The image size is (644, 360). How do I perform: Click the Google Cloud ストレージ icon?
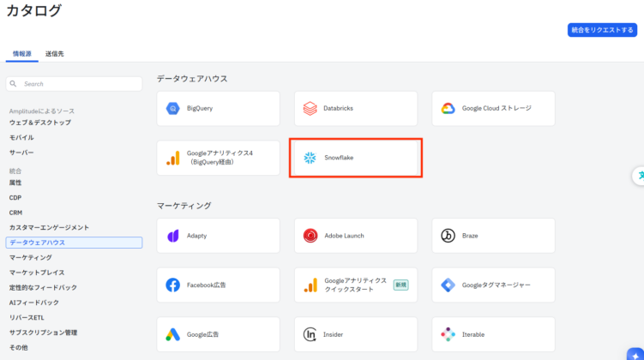click(448, 109)
